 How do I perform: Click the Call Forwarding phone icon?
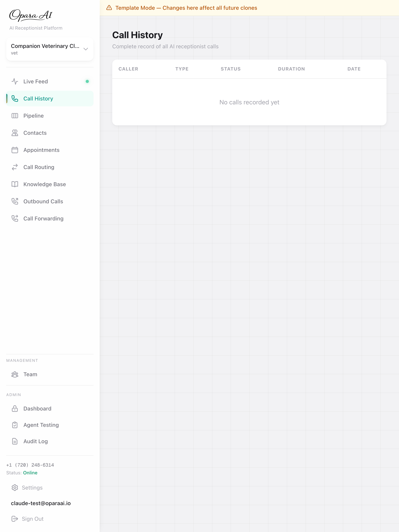pos(15,218)
